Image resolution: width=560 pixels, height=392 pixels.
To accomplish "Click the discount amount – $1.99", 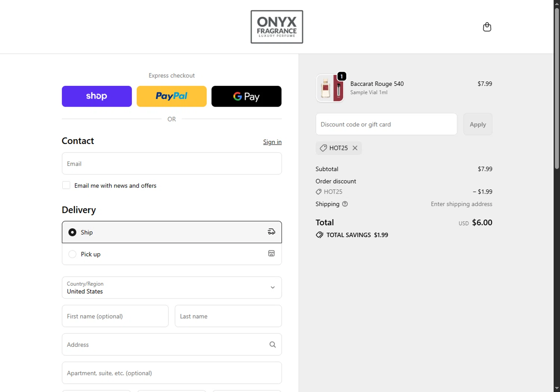I will pyautogui.click(x=482, y=192).
